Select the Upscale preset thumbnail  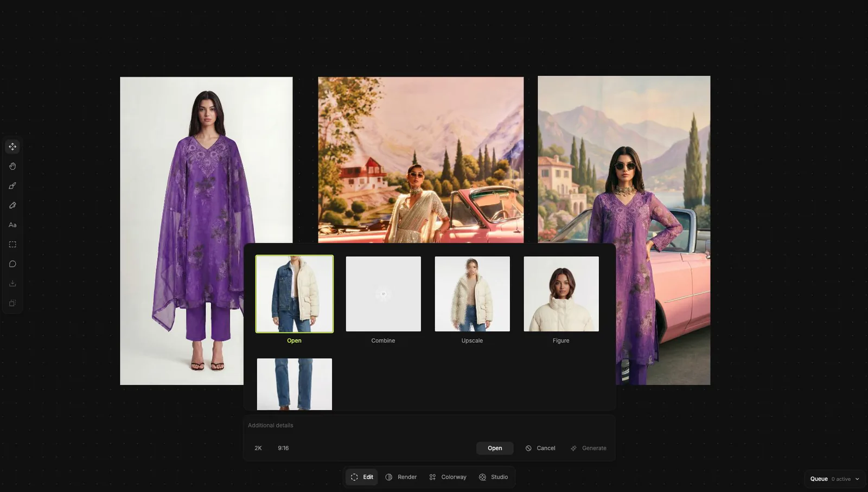473,294
